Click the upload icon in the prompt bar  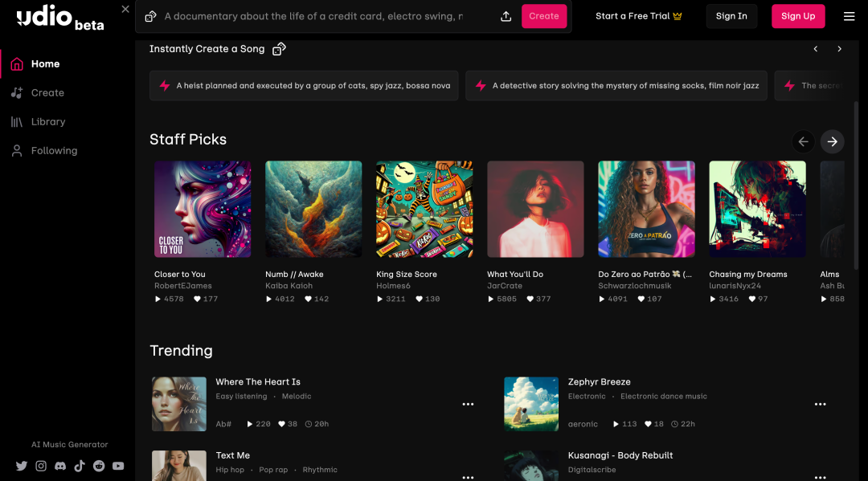point(506,16)
